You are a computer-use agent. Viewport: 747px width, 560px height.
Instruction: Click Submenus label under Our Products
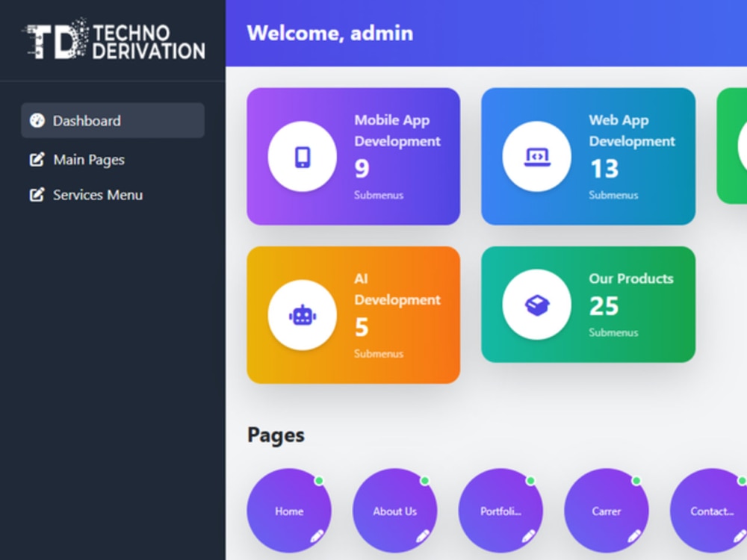(613, 332)
